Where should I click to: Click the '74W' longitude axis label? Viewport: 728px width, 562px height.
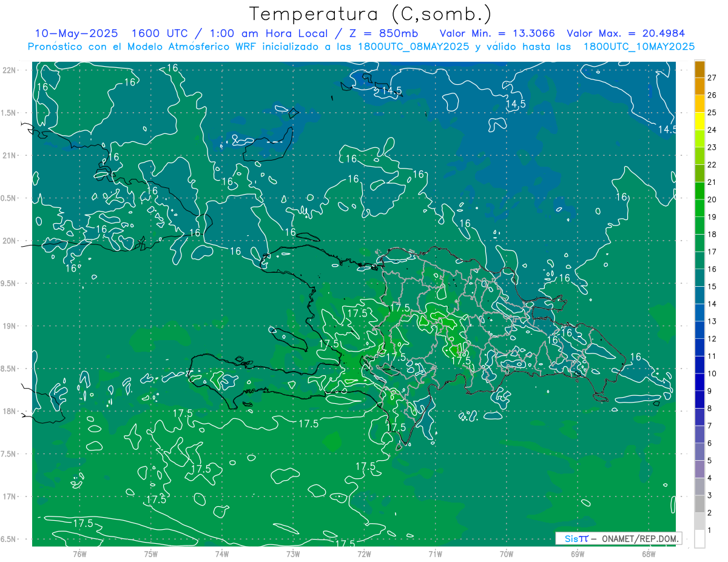pyautogui.click(x=222, y=554)
